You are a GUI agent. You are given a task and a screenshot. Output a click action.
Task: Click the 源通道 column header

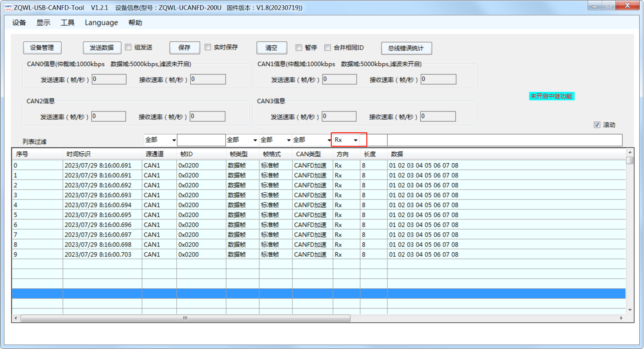(159, 154)
